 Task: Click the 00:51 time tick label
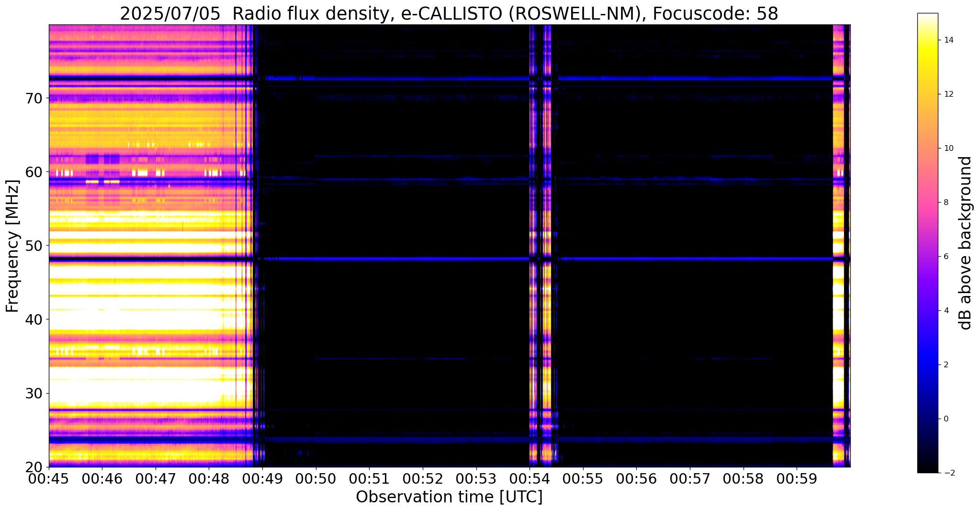click(369, 478)
